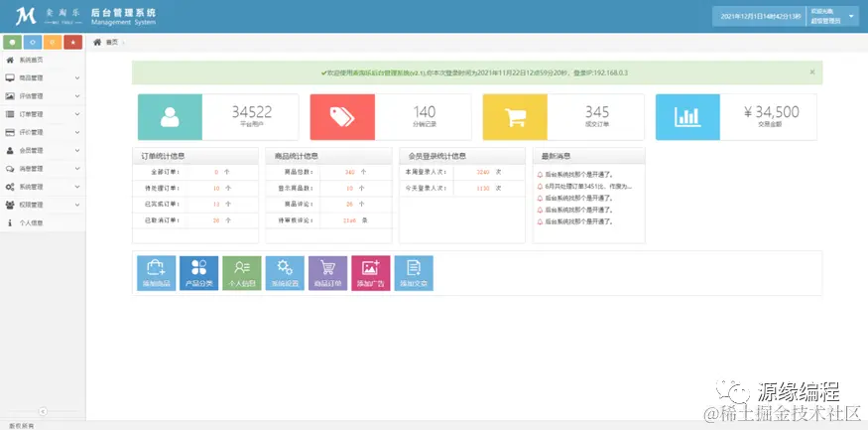Click the 140 value on the tag card
868x430 pixels.
coord(425,112)
